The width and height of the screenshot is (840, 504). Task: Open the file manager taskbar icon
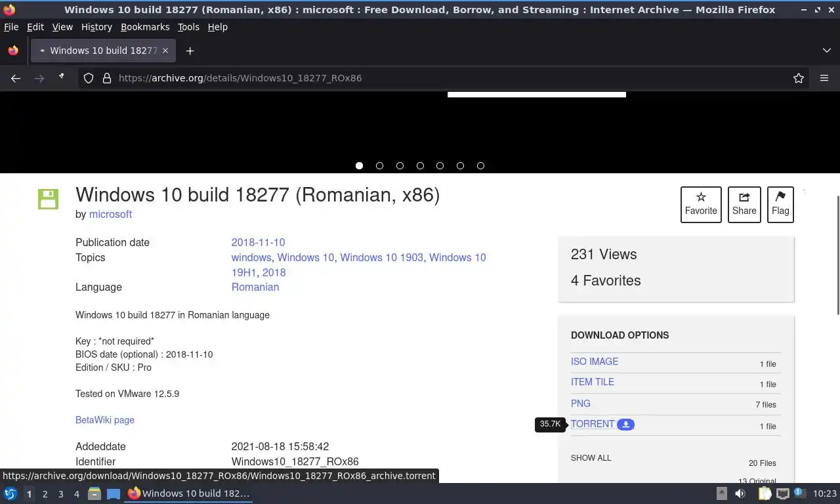(94, 493)
